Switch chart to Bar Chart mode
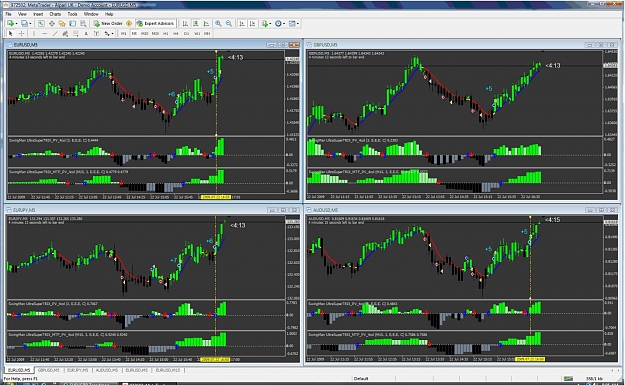This screenshot has width=625, height=385. [x=185, y=24]
